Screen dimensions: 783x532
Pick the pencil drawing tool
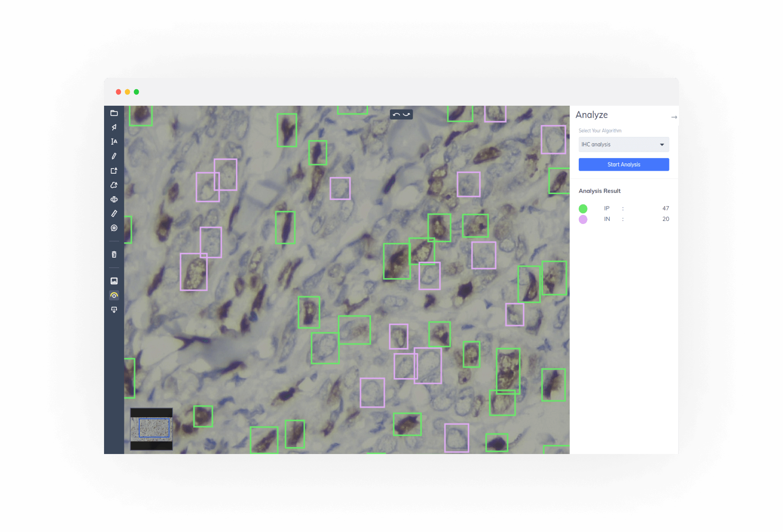(114, 156)
